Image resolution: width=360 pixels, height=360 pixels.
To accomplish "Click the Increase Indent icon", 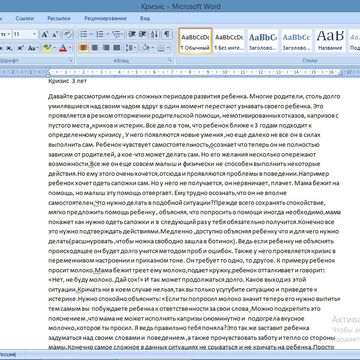I will [x=143, y=34].
